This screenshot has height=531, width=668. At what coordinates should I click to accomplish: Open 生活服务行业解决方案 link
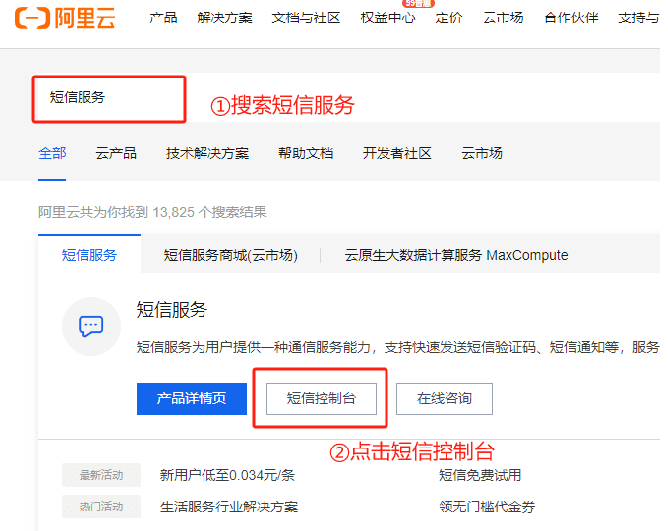point(229,507)
